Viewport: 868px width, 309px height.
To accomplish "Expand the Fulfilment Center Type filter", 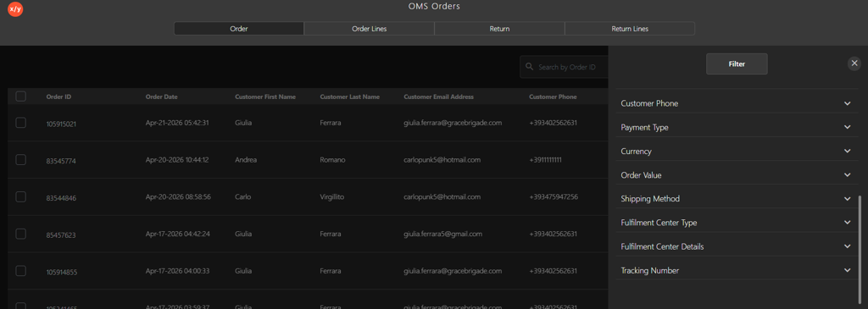I will coord(737,222).
